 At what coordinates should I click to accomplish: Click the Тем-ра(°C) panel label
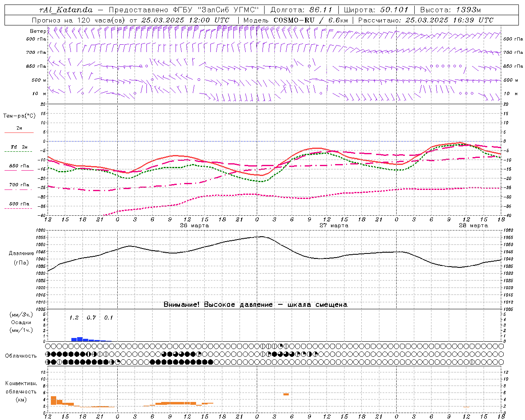[19, 116]
